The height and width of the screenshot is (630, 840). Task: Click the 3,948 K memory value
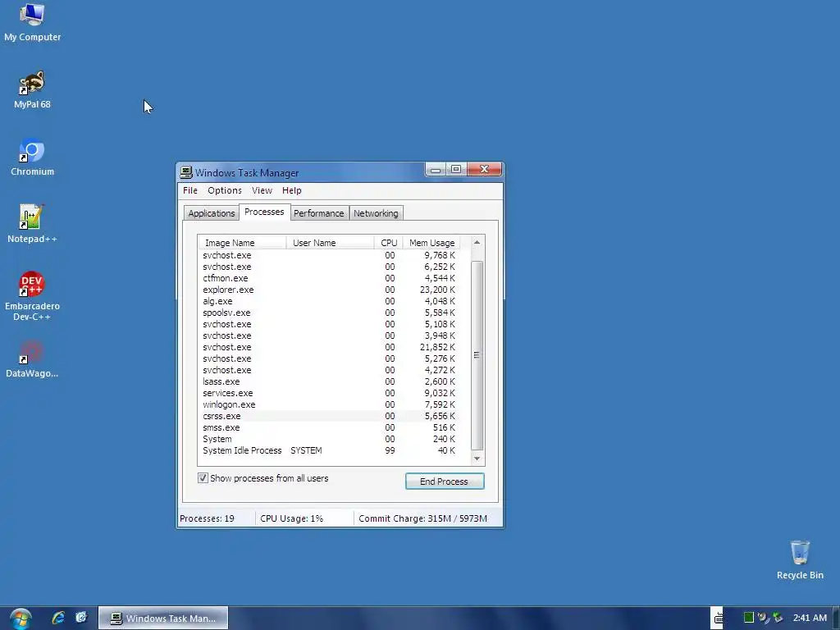(x=440, y=336)
